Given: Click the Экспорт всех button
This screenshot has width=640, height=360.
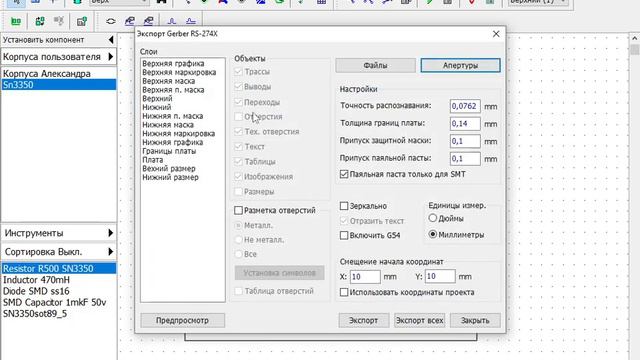Looking at the screenshot, I should (420, 320).
